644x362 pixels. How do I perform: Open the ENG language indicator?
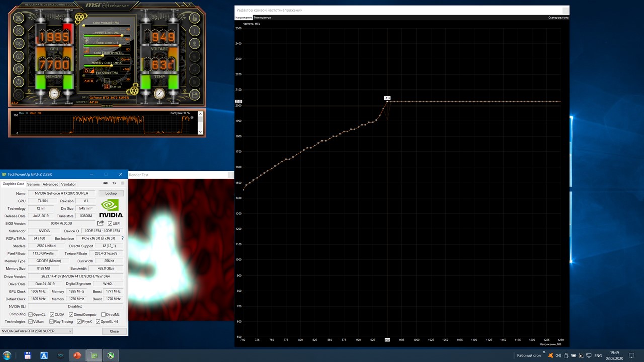(598, 355)
